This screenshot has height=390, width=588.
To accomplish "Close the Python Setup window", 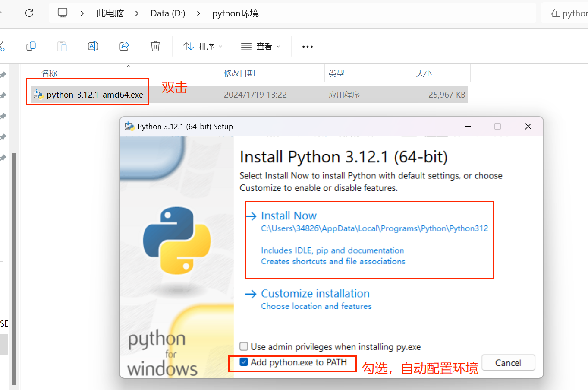I will click(528, 127).
